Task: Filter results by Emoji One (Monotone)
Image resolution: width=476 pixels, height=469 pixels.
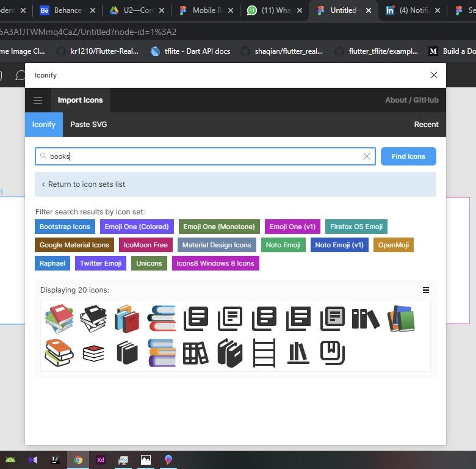Action: 219,227
